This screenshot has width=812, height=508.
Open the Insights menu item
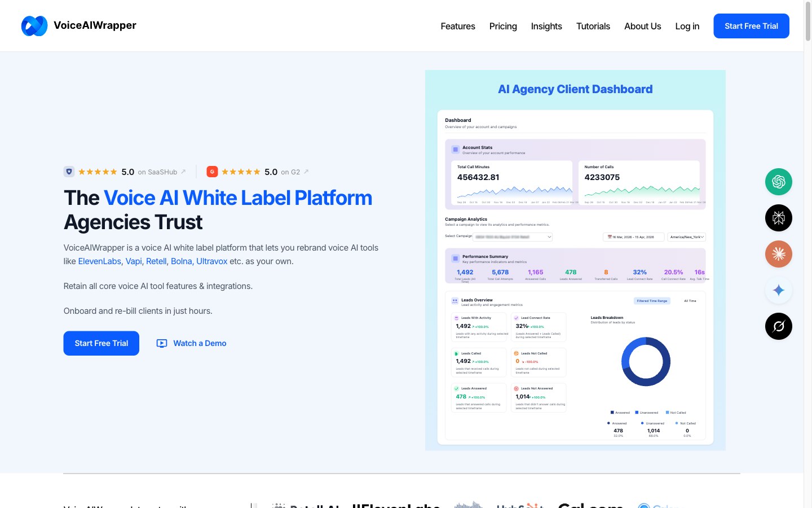[x=546, y=26]
